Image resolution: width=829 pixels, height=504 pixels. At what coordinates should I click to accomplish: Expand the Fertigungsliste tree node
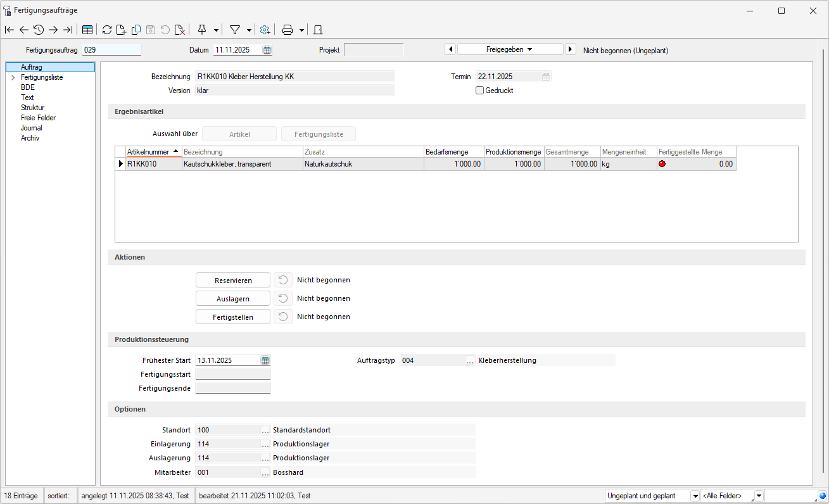point(13,77)
